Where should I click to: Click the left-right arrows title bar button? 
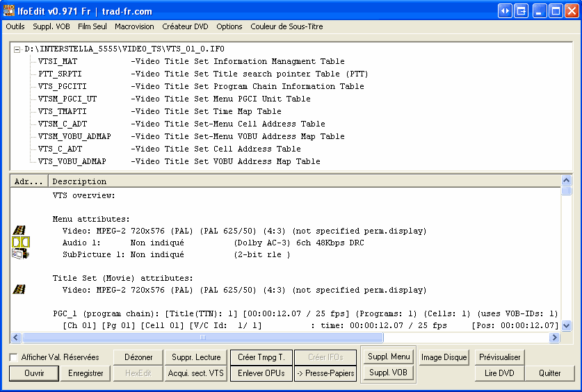[505, 11]
